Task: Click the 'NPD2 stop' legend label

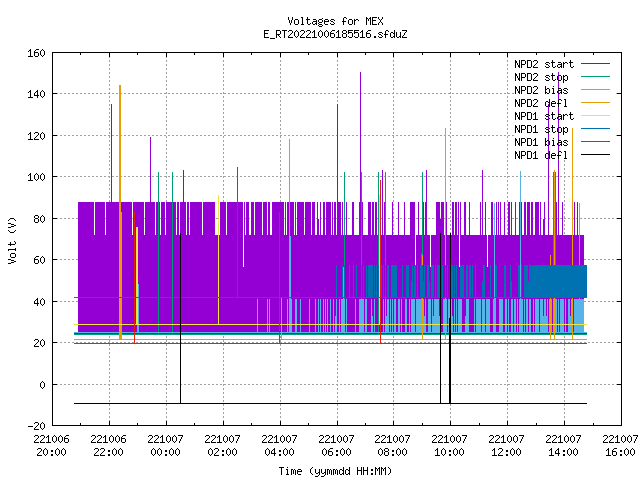Action: pyautogui.click(x=541, y=77)
